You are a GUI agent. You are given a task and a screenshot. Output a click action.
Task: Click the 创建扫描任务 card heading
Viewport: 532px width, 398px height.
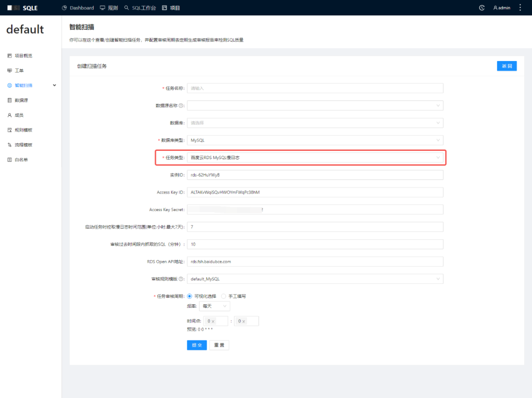point(92,66)
